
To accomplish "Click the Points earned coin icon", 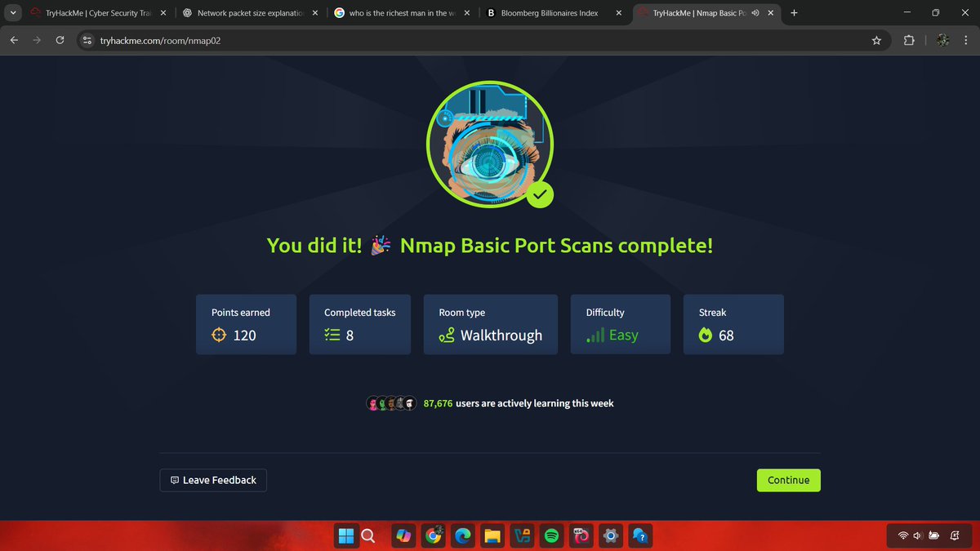I will pyautogui.click(x=217, y=335).
